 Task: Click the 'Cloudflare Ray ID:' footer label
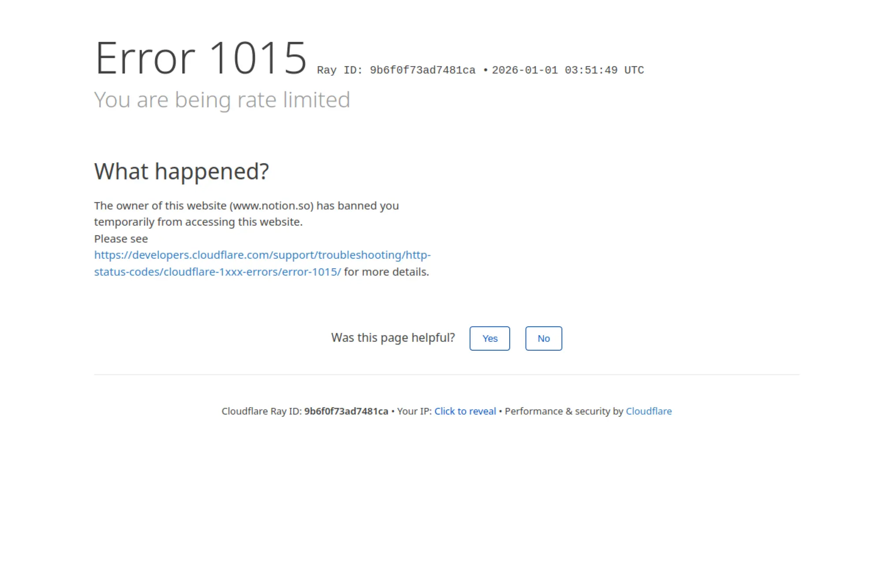tap(262, 411)
